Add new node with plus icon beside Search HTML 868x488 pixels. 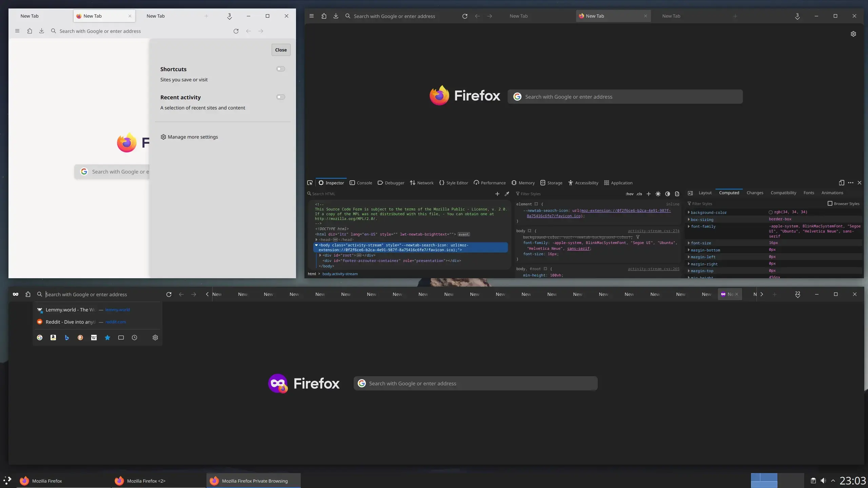click(x=497, y=194)
